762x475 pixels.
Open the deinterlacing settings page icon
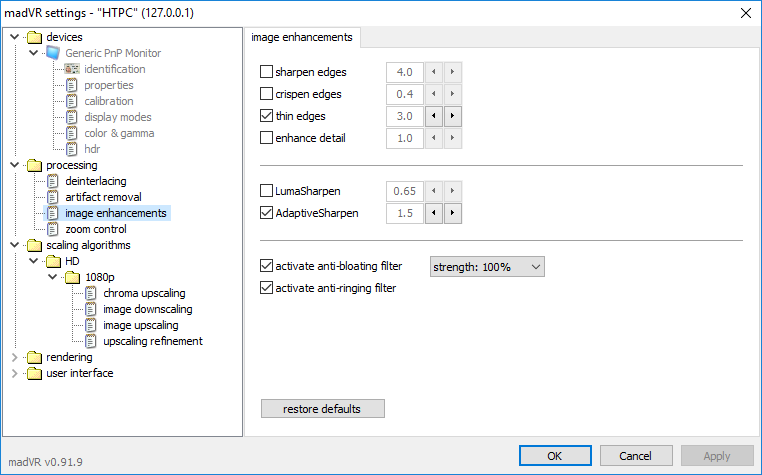52,181
